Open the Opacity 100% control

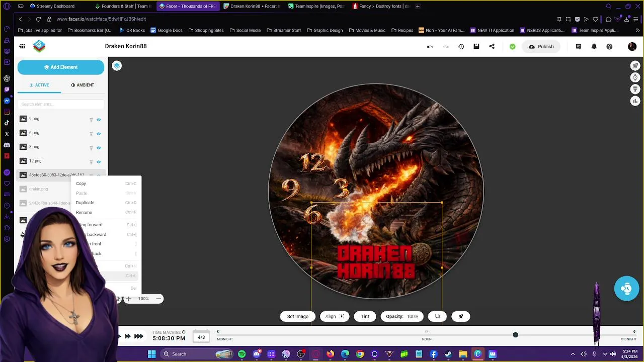coord(401,316)
